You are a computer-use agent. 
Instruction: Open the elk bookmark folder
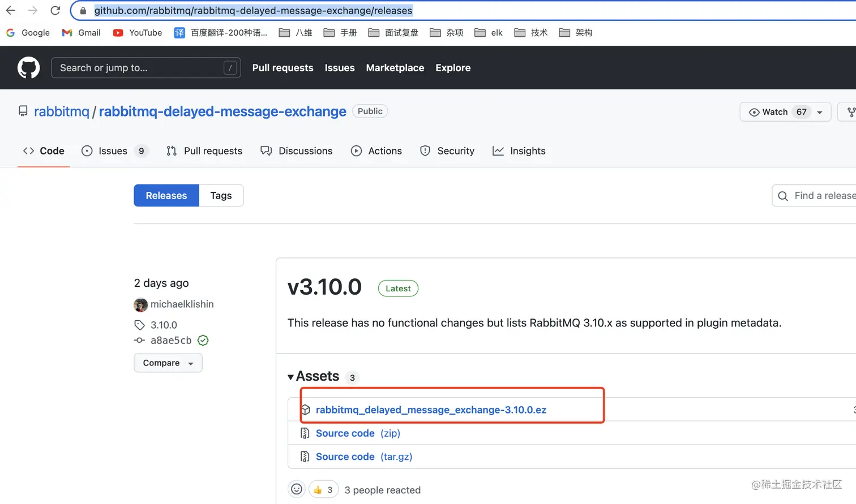pos(489,33)
